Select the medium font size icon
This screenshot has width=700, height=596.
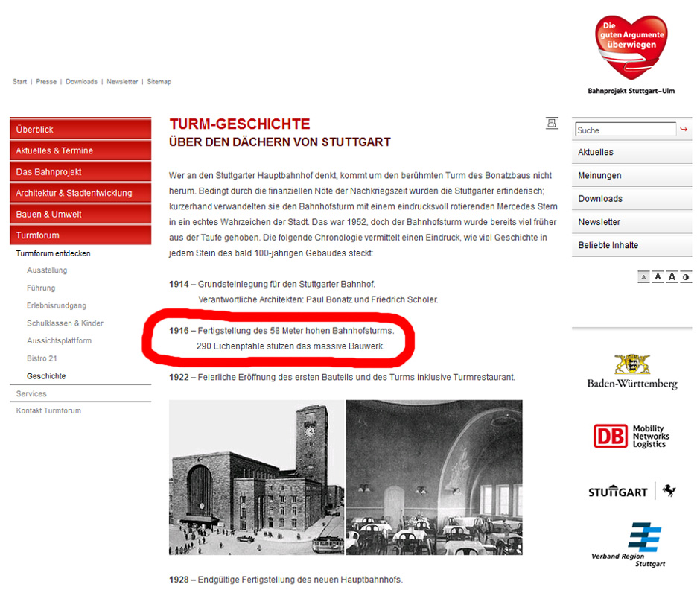[658, 277]
